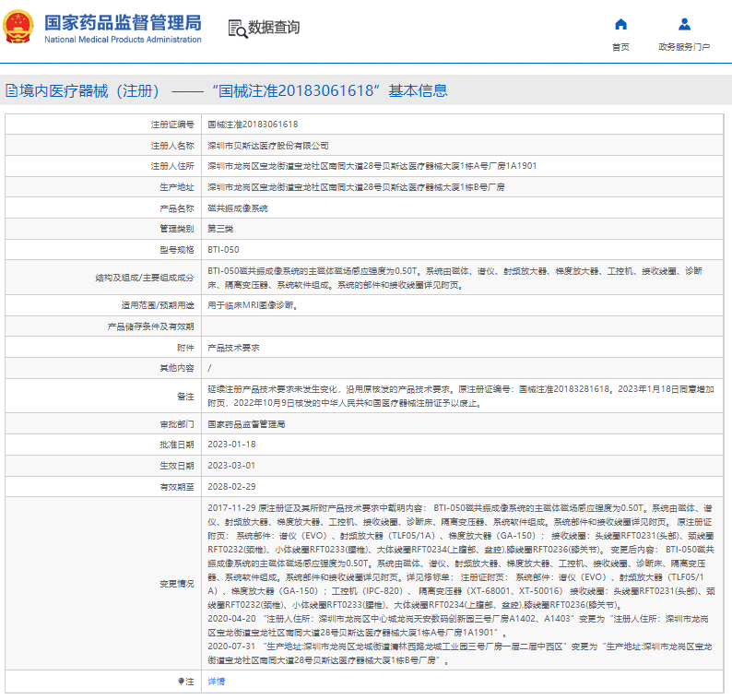This screenshot has height=700, width=732.
Task: Click the 首页 label
Action: tap(620, 47)
